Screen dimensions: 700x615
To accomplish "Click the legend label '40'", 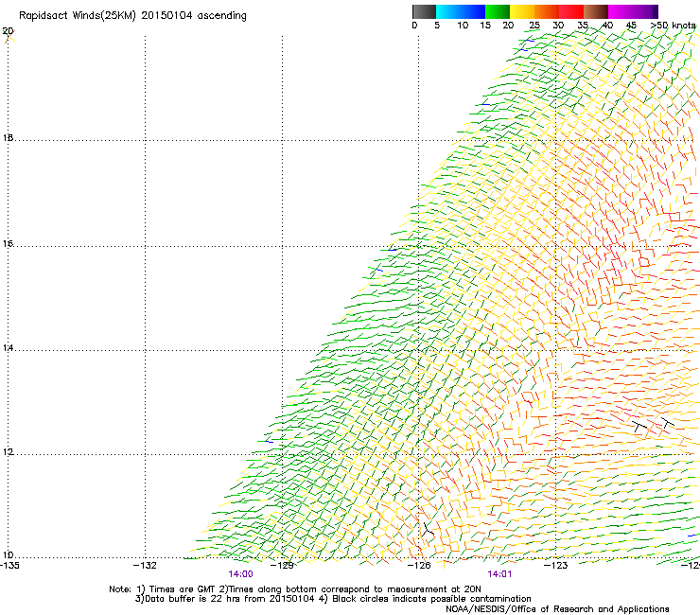I will coord(607,26).
